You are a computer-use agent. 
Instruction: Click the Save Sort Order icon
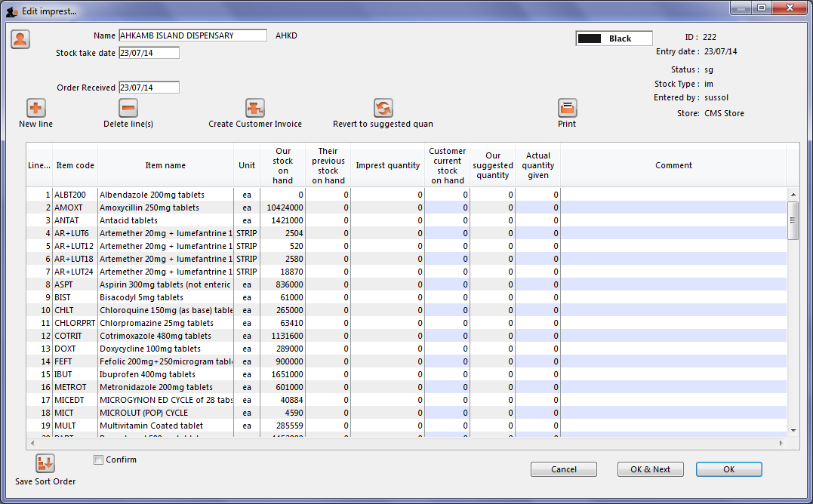45,463
